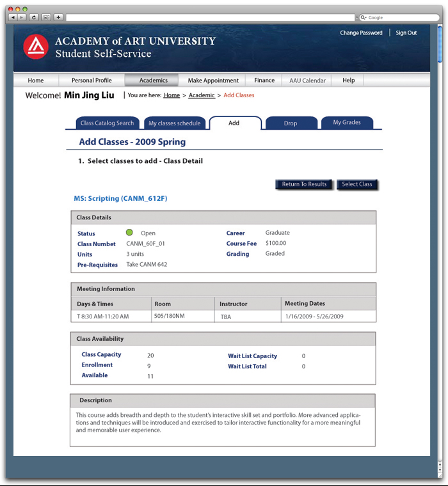This screenshot has height=486, width=448.
Task: Select the Academics menu item
Action: click(153, 81)
